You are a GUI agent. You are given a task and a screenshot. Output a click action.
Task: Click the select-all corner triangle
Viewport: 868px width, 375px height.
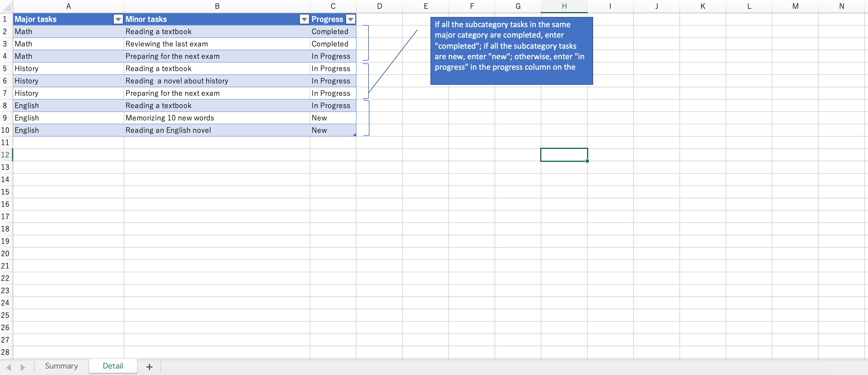pyautogui.click(x=6, y=6)
